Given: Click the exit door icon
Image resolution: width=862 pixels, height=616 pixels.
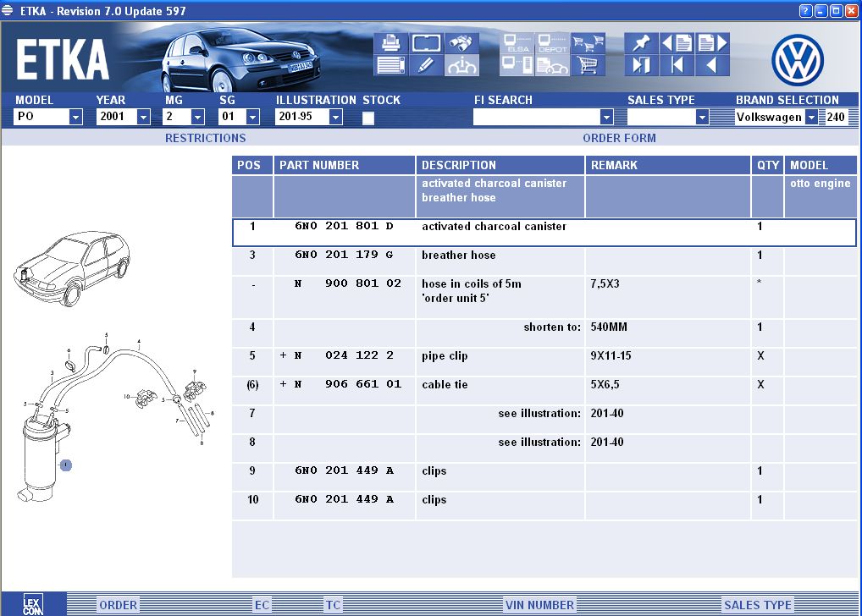Looking at the screenshot, I should pyautogui.click(x=641, y=65).
